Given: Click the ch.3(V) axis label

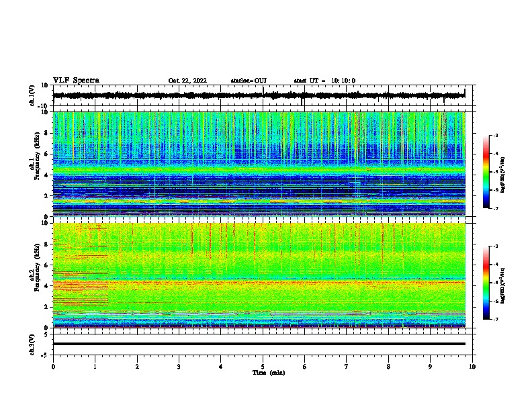Looking at the screenshot, I should coord(32,345).
